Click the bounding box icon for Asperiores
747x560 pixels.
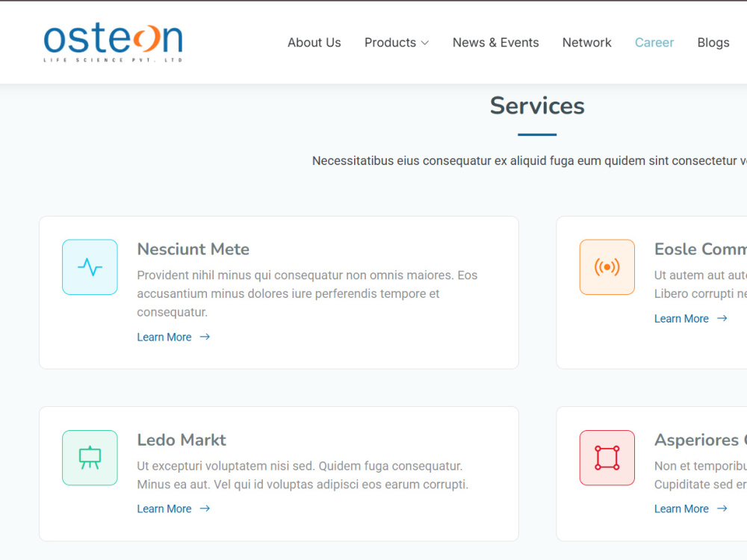click(607, 458)
